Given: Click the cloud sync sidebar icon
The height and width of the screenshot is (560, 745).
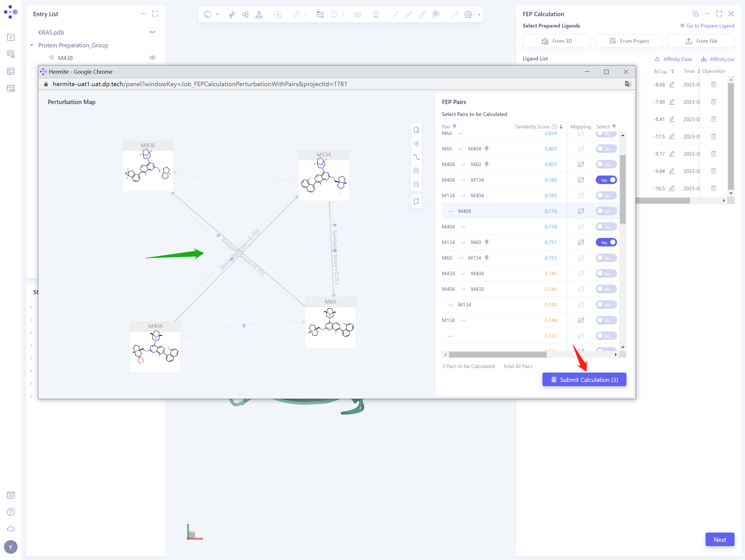Looking at the screenshot, I should [x=11, y=529].
